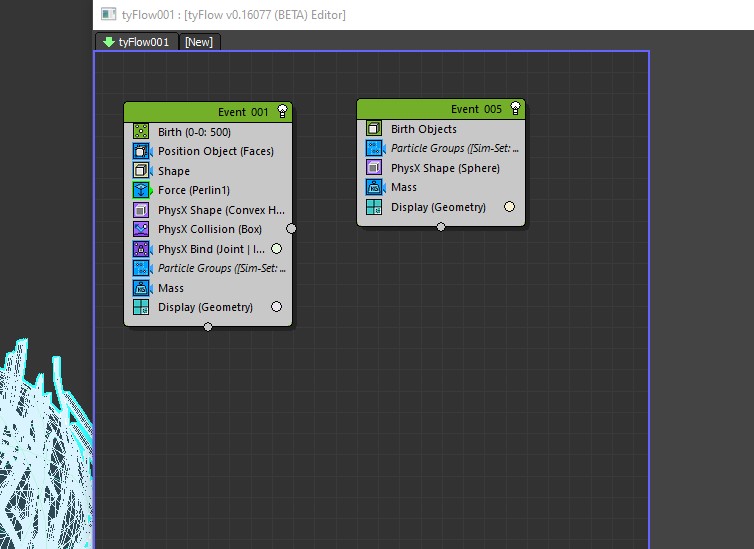Select the Birth Objects operator label
This screenshot has width=754, height=549.
424,129
